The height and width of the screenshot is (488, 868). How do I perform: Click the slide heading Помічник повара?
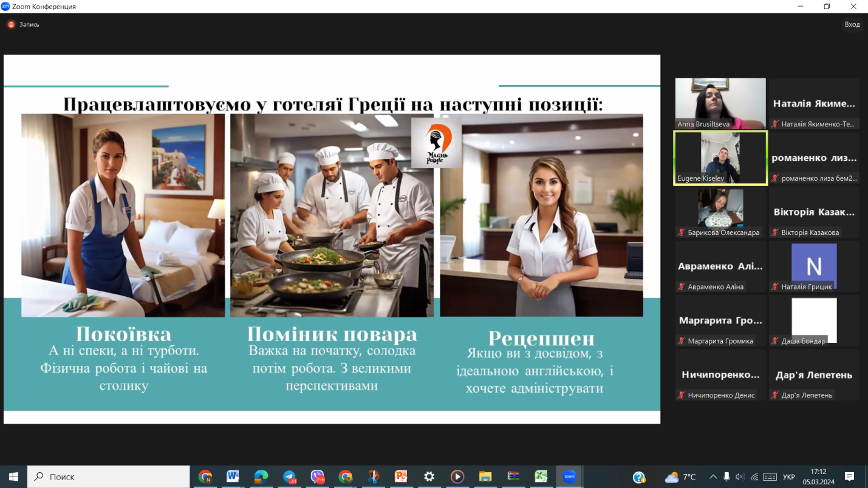[x=332, y=334]
